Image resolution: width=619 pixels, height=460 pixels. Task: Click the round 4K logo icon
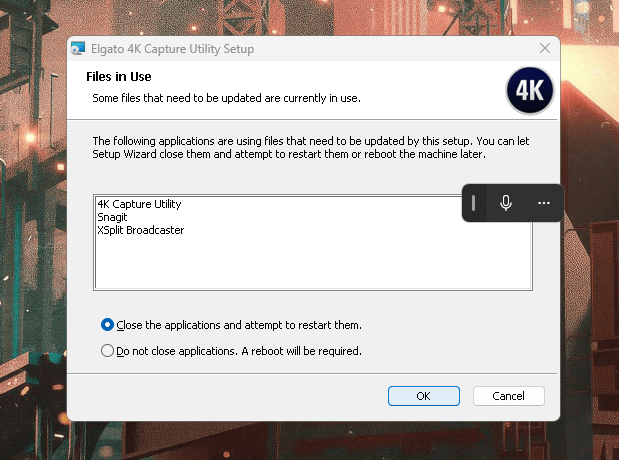pos(530,90)
